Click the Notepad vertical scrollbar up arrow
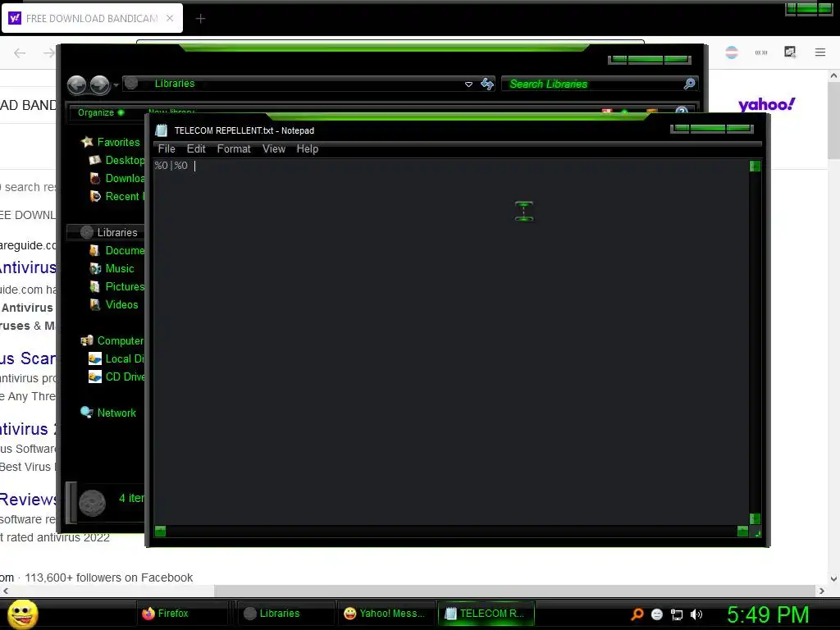 click(755, 166)
